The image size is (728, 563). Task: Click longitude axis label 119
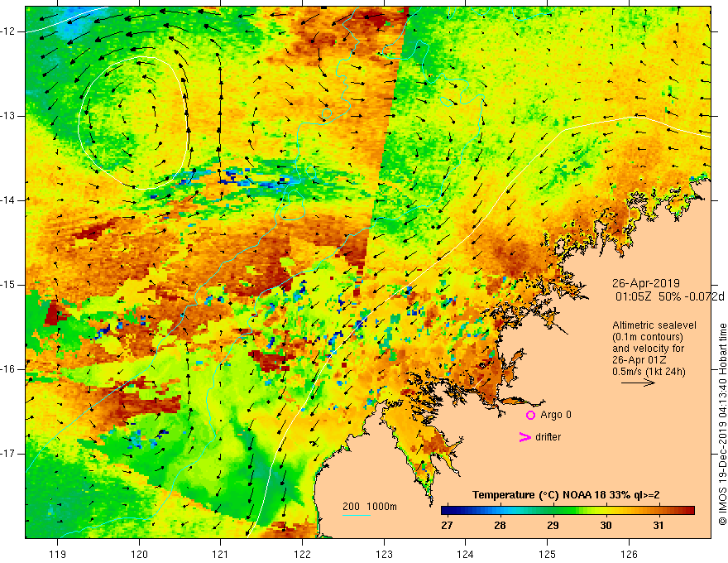(58, 554)
